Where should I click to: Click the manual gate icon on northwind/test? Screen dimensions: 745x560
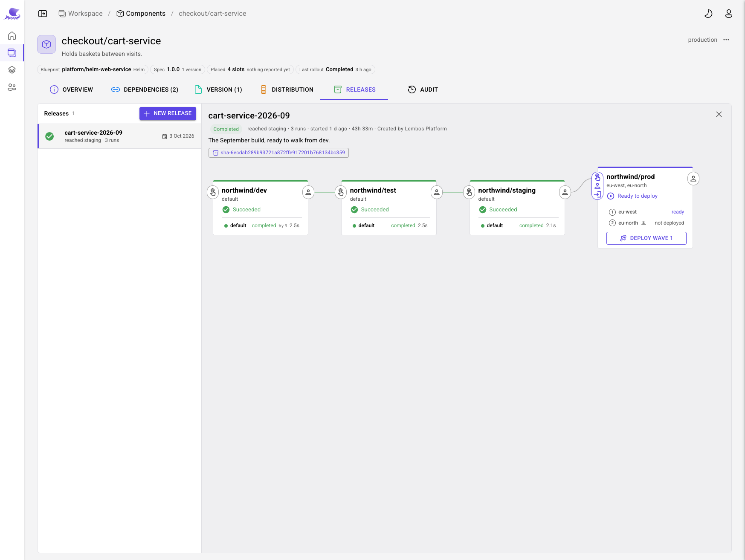point(341,192)
